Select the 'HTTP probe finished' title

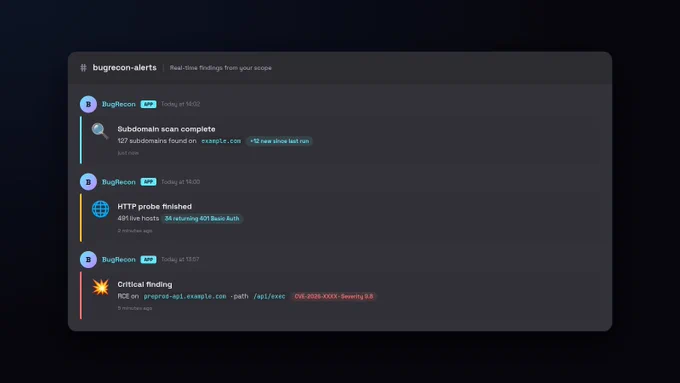[154, 206]
